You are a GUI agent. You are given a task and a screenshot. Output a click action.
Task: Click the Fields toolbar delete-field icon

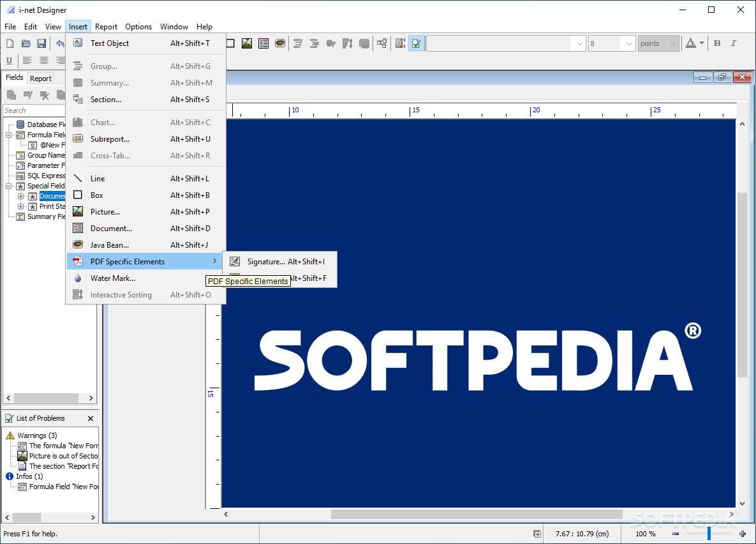pyautogui.click(x=45, y=95)
